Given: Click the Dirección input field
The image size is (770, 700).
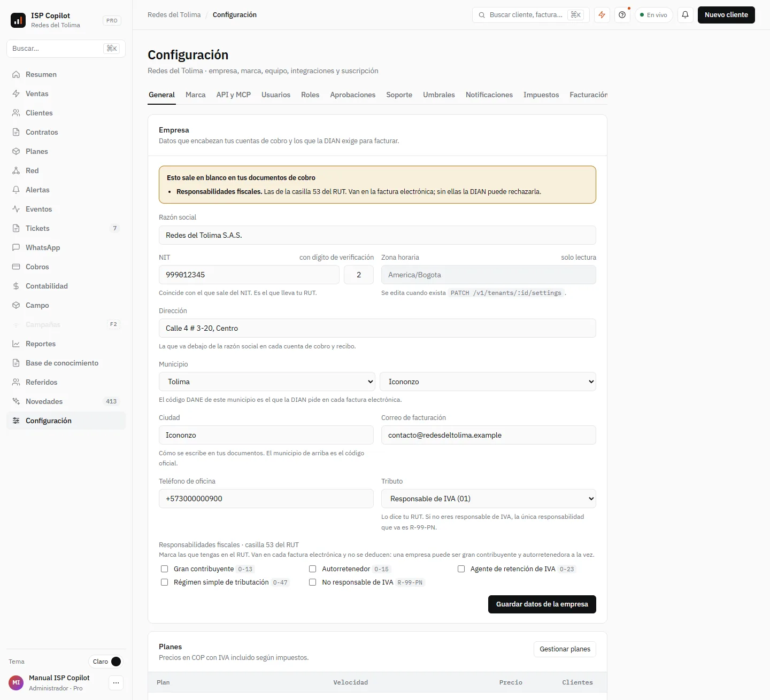Looking at the screenshot, I should (378, 328).
